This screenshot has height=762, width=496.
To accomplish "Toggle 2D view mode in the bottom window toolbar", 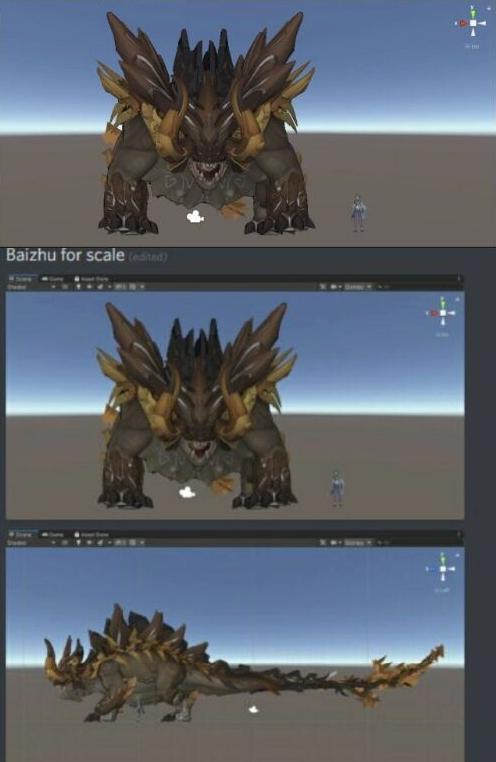I will click(65, 542).
